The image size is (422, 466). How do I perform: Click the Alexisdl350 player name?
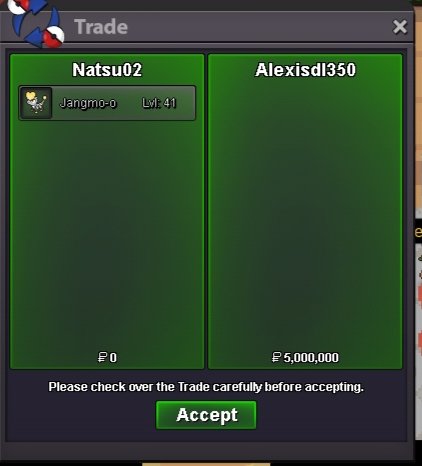[305, 70]
